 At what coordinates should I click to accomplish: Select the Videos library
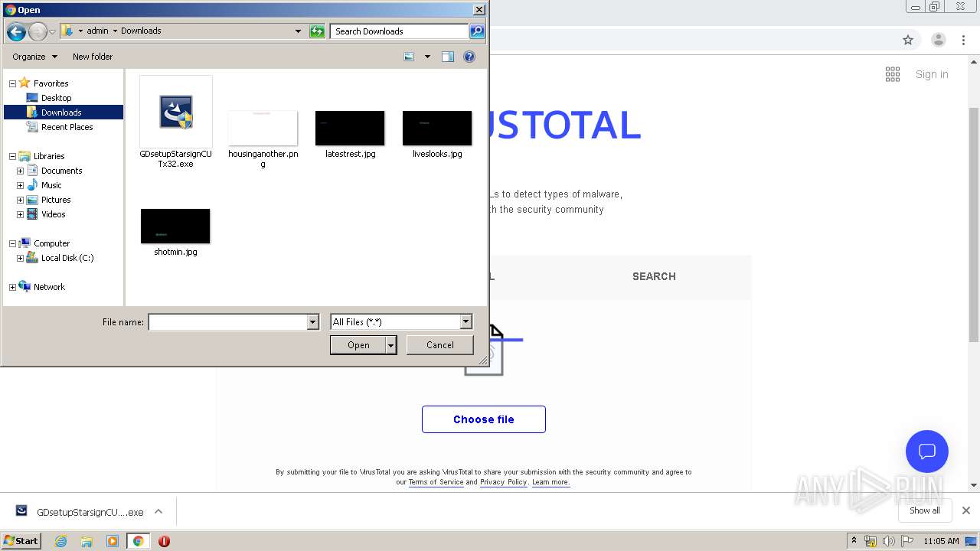tap(53, 214)
